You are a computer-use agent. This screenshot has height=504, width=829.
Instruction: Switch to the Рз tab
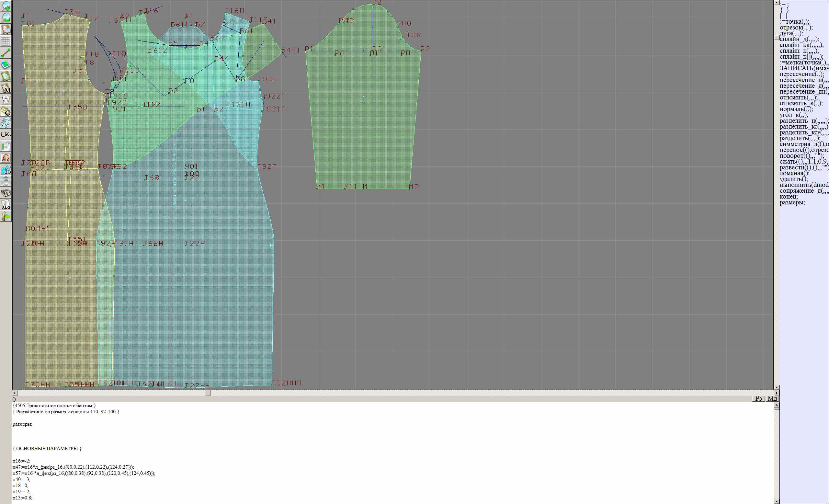pyautogui.click(x=758, y=398)
